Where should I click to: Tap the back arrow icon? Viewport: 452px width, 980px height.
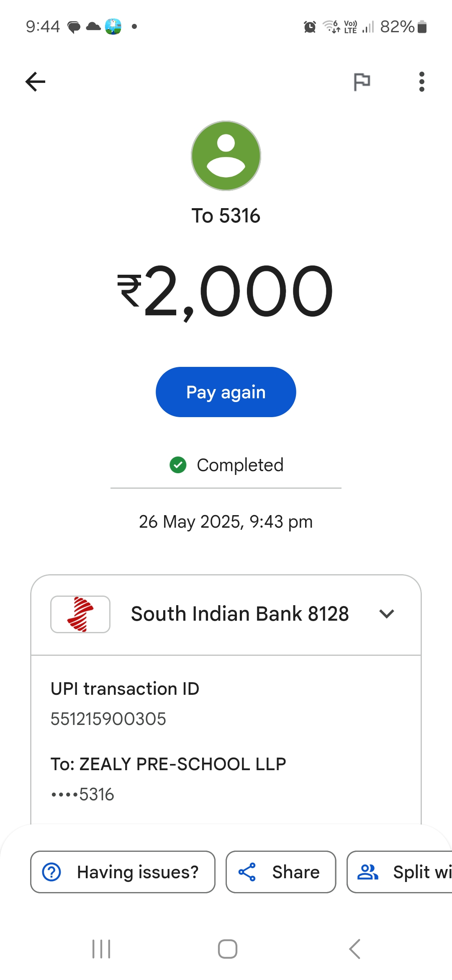(36, 82)
